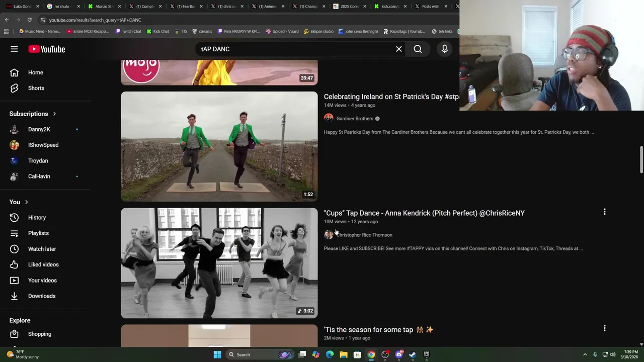Expand the Subscriptions section chevron
The height and width of the screenshot is (362, 644).
point(54,114)
